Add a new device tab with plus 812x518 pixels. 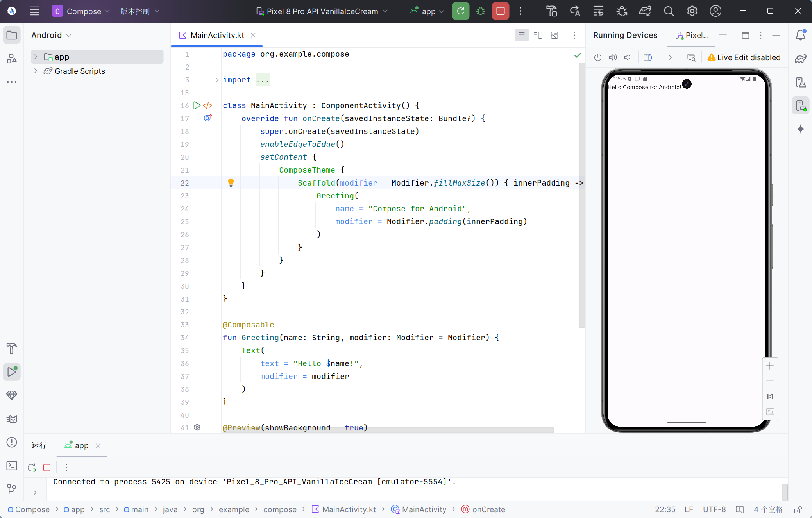pyautogui.click(x=723, y=35)
